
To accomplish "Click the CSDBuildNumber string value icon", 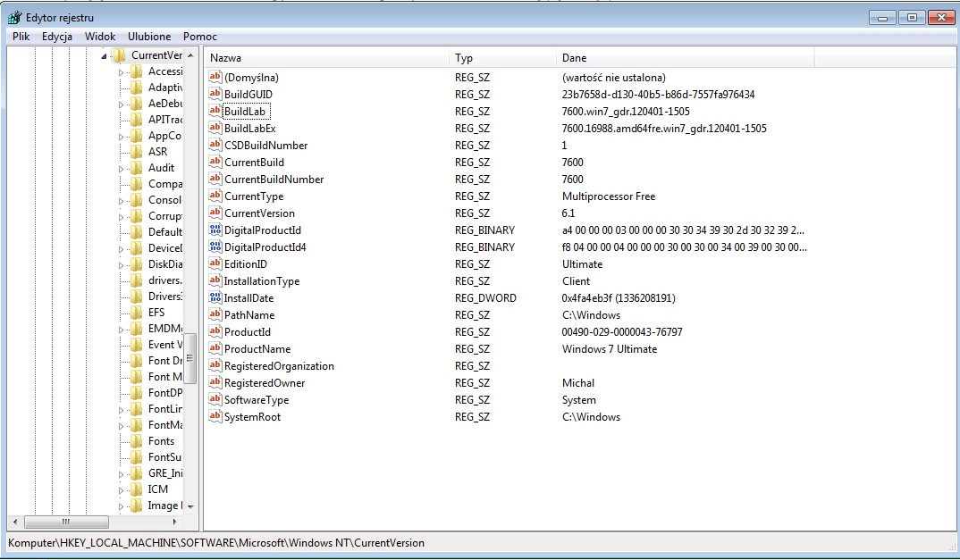I will tap(215, 145).
